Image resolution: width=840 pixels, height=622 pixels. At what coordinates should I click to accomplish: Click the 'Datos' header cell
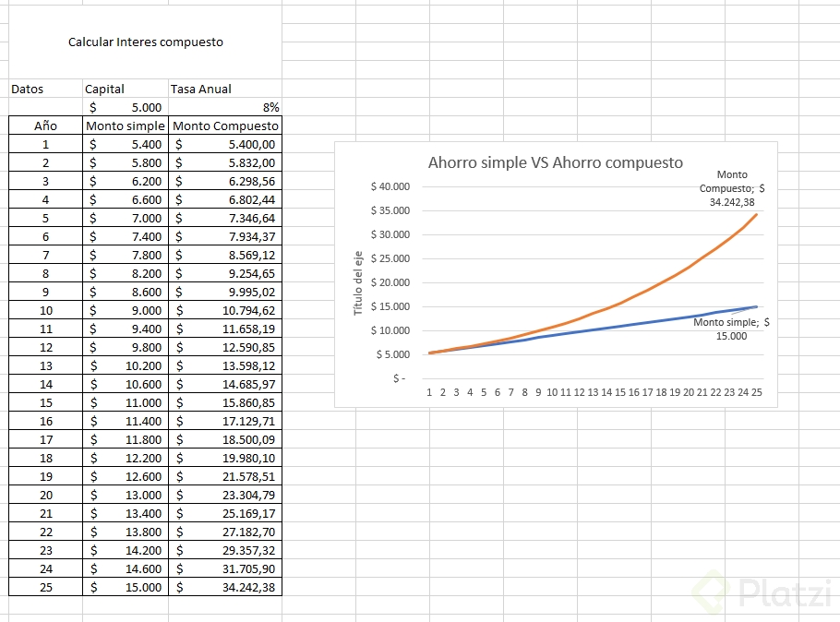coord(45,89)
